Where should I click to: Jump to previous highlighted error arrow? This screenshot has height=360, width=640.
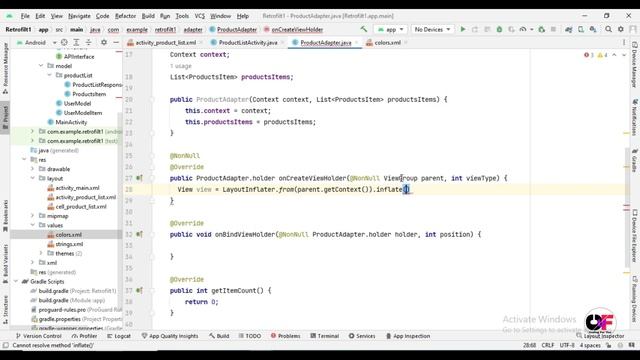click(x=614, y=55)
